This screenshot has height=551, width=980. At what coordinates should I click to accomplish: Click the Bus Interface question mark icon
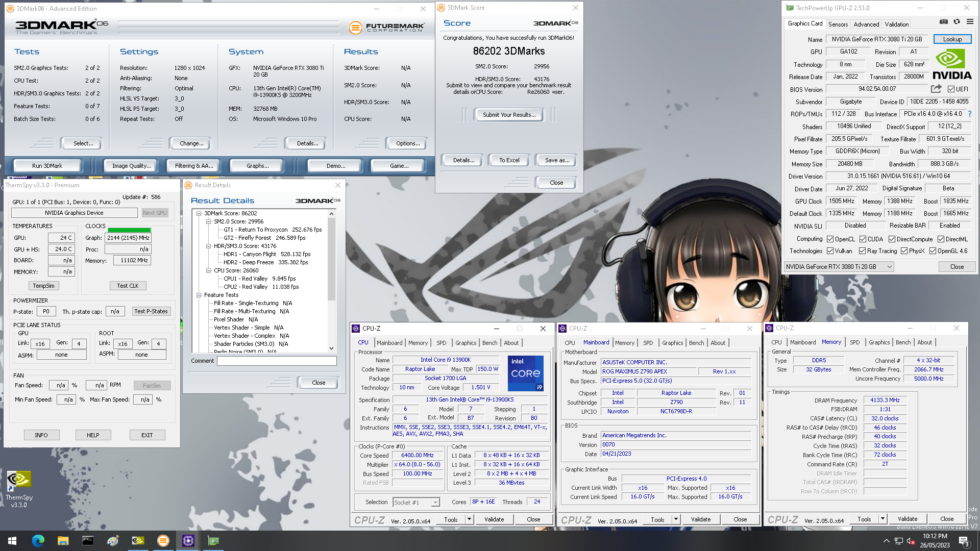click(970, 114)
